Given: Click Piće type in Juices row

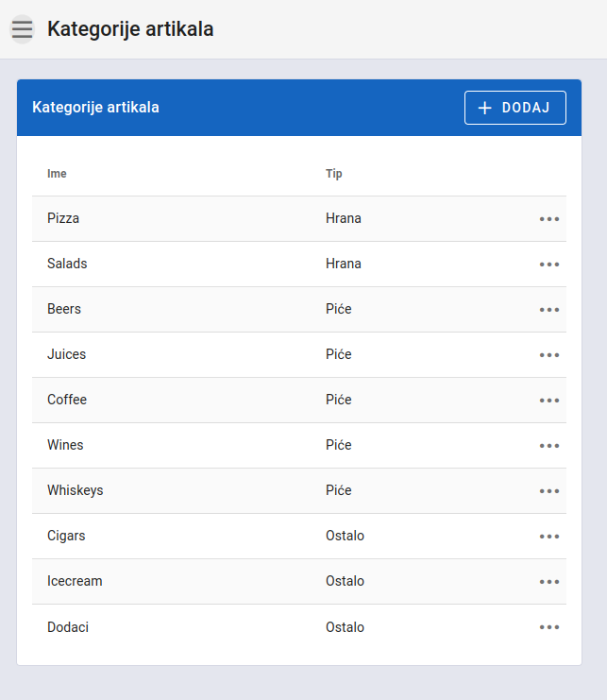Looking at the screenshot, I should click(339, 354).
